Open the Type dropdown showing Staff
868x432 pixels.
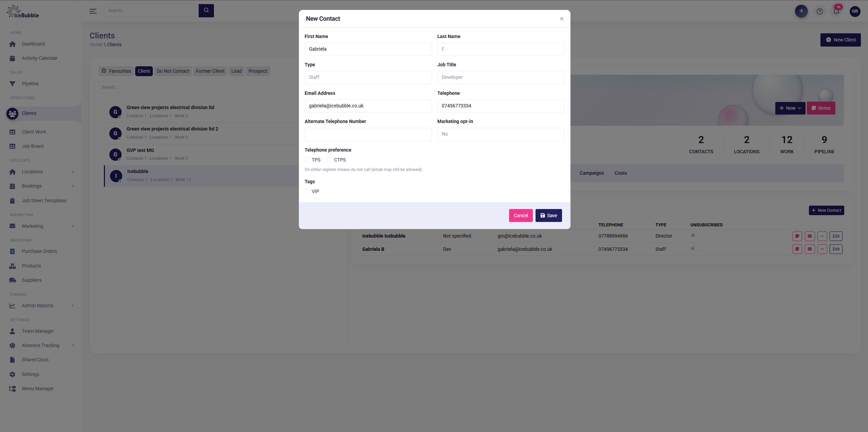click(x=368, y=77)
